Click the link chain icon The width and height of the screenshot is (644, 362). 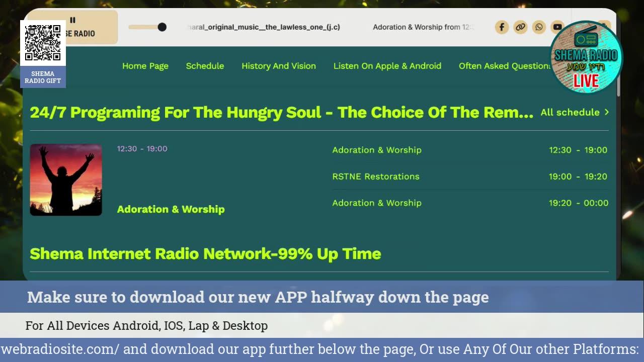520,27
